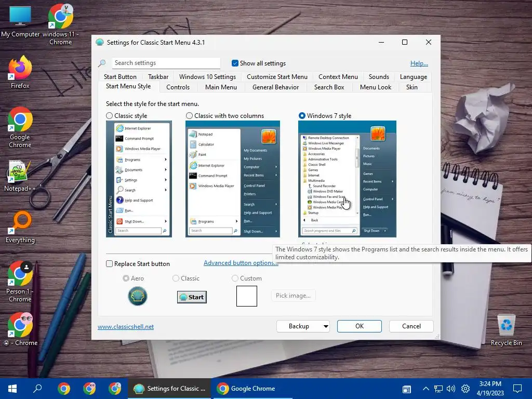532x399 pixels.
Task: Click the Backup button
Action: [299, 326]
